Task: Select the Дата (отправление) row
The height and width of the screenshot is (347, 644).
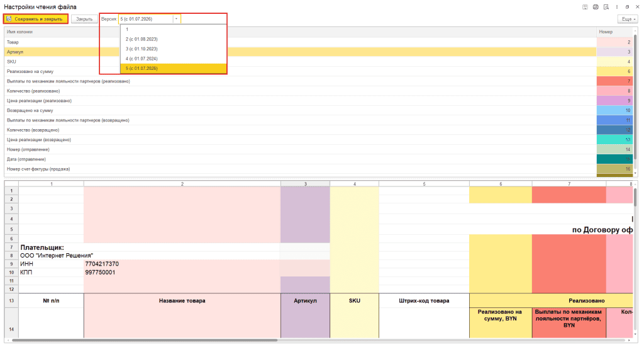Action: coord(300,159)
